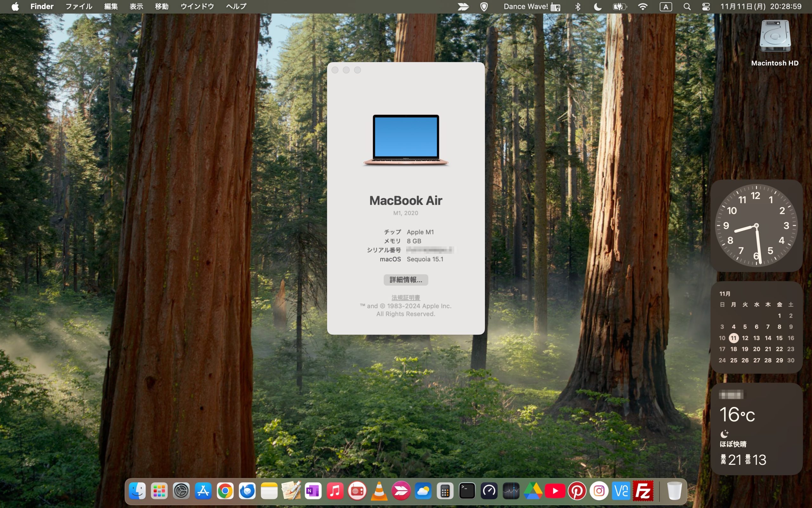
Task: Launch the App Store from Dock
Action: (x=203, y=491)
